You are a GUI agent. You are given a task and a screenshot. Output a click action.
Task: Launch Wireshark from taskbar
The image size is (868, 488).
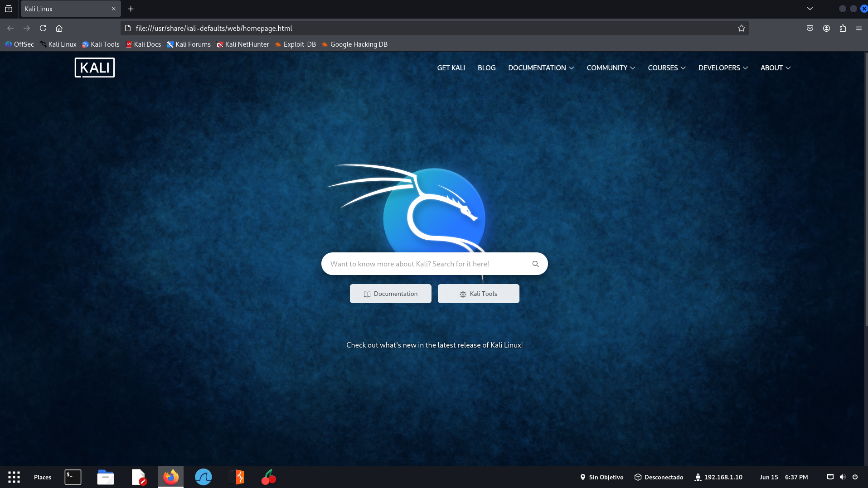[204, 477]
